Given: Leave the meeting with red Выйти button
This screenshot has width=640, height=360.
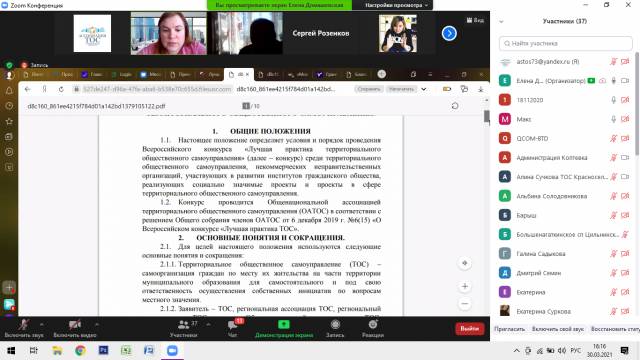Looking at the screenshot, I should (470, 329).
